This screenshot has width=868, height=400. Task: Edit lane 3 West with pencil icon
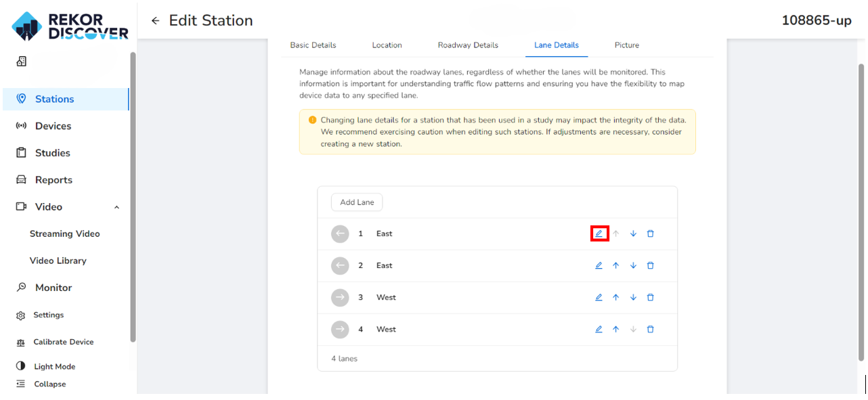point(599,297)
